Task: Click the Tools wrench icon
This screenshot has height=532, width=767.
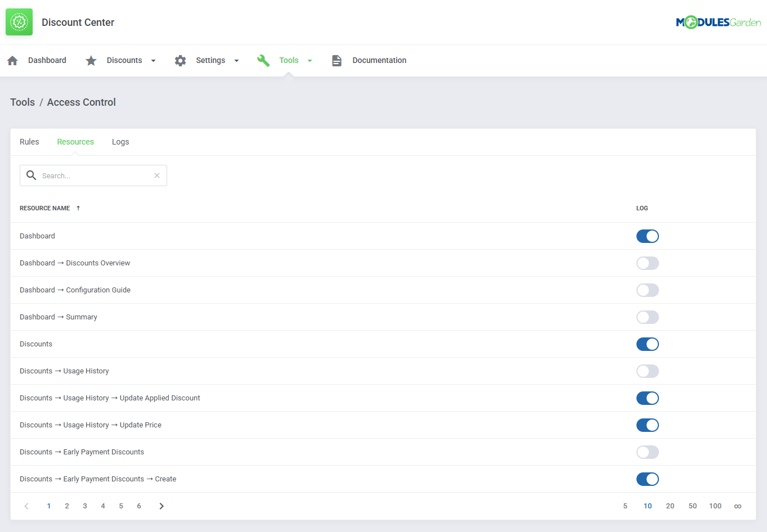Action: pos(263,61)
